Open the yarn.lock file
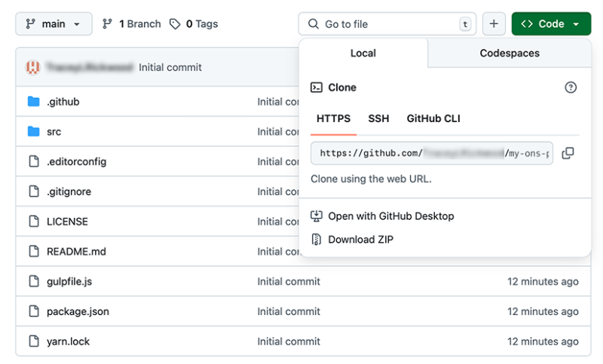 (68, 341)
